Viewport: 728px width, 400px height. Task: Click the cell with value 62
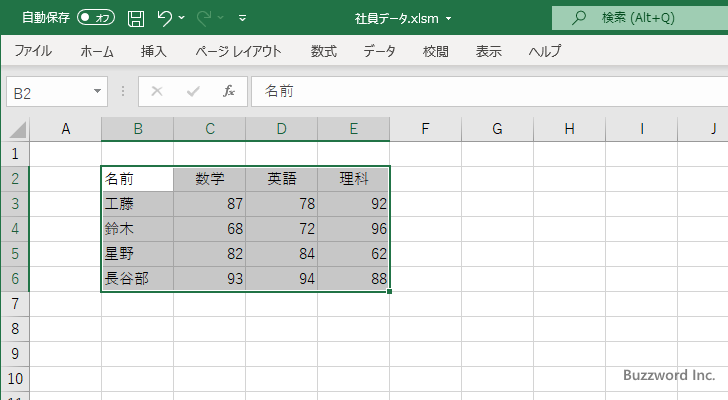click(353, 254)
